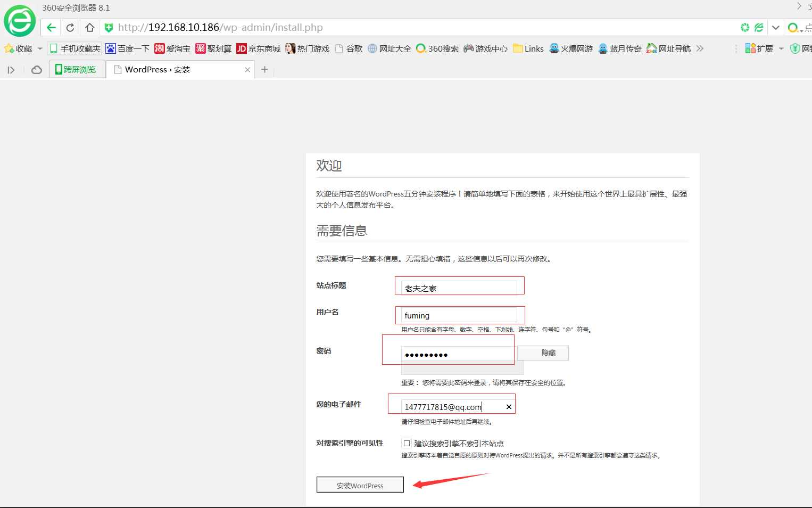The image size is (812, 508).
Task: Clear the email field with X
Action: 509,407
